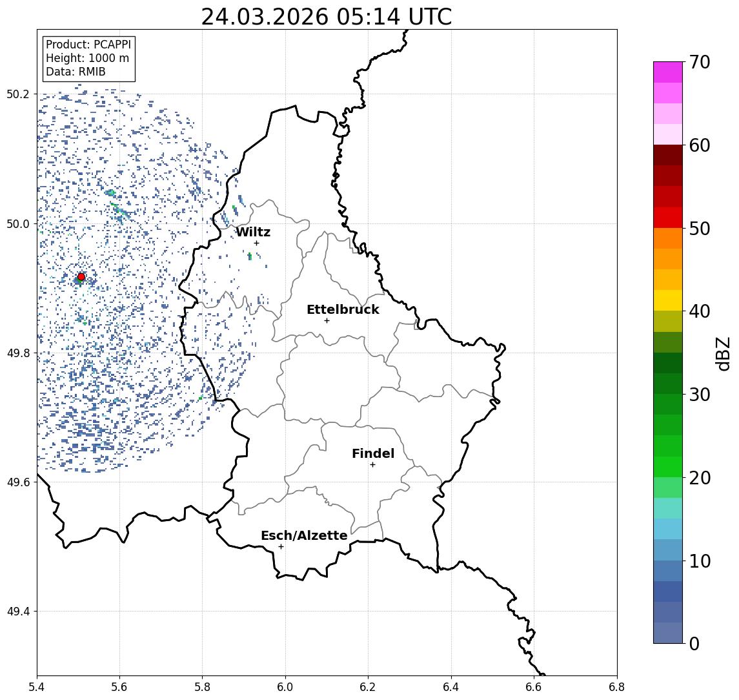Click the red radar location marker
The image size is (739, 700).
coord(81,277)
